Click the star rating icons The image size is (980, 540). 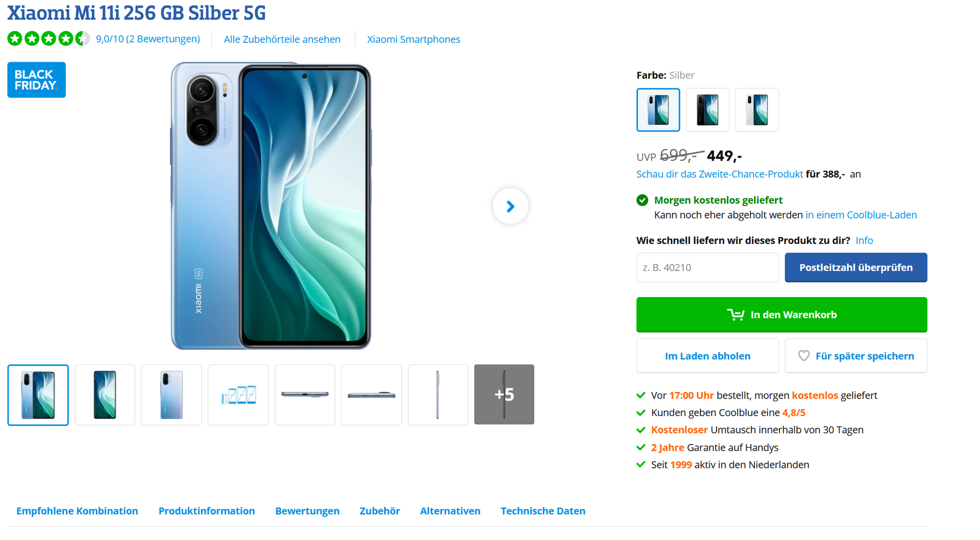click(48, 39)
